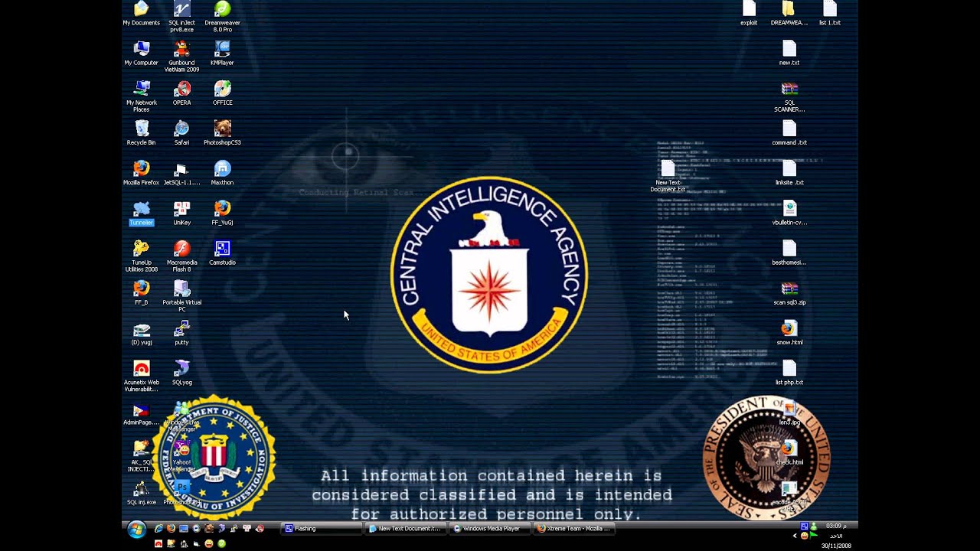Launch Dreamweaver 8.0 Pro
This screenshot has width=980, height=551.
[x=222, y=17]
